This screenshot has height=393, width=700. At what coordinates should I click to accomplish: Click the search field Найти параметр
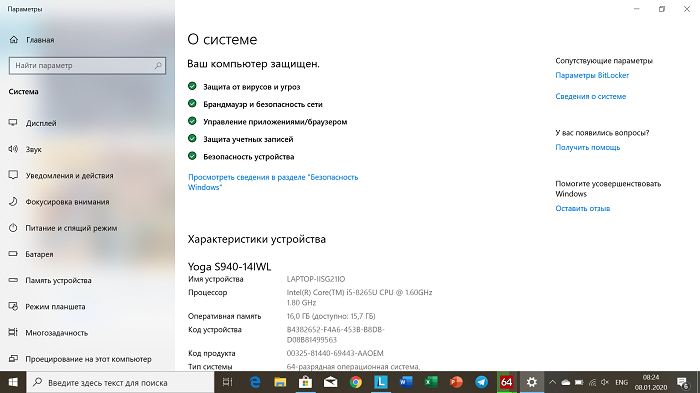87,66
